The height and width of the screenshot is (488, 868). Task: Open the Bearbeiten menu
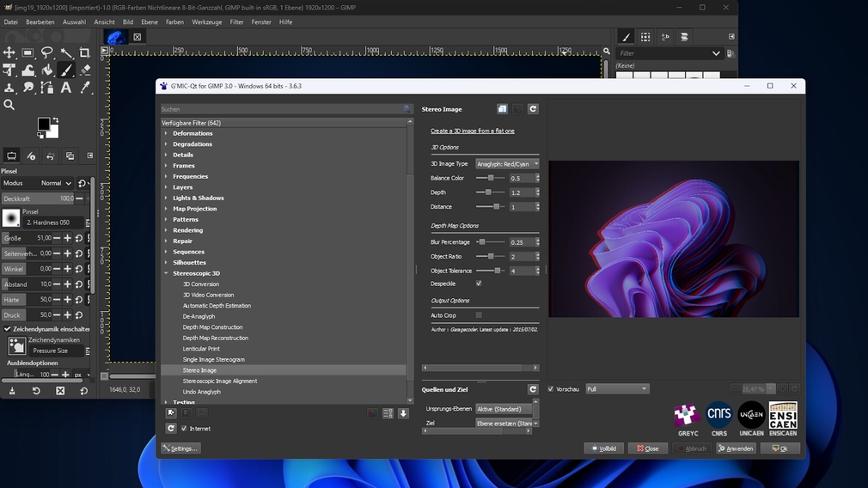click(x=40, y=22)
